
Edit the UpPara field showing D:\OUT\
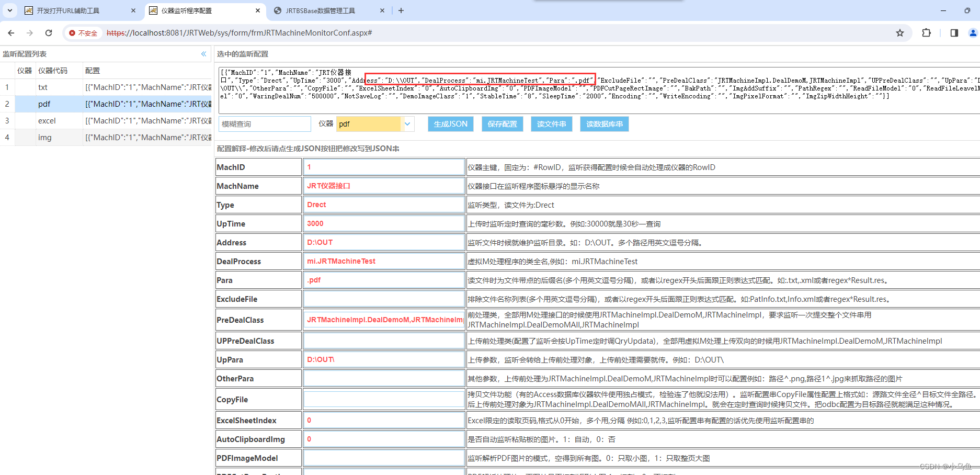pyautogui.click(x=384, y=359)
